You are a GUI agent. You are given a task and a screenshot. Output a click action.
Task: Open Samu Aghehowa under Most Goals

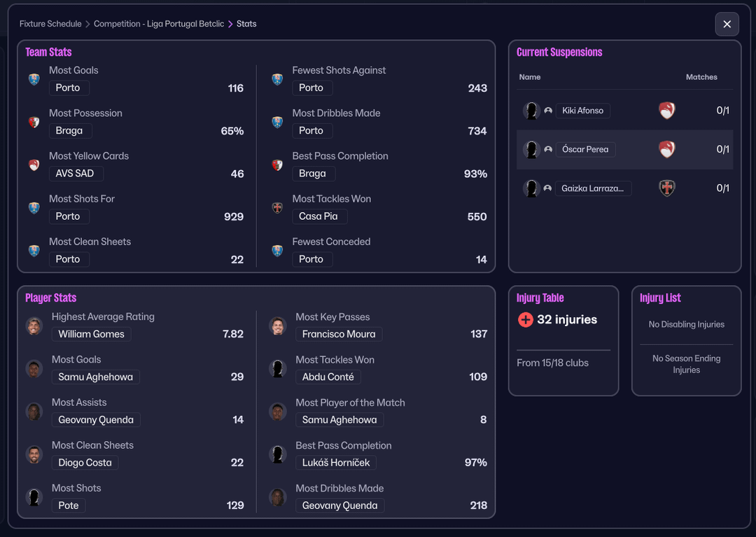pyautogui.click(x=95, y=377)
